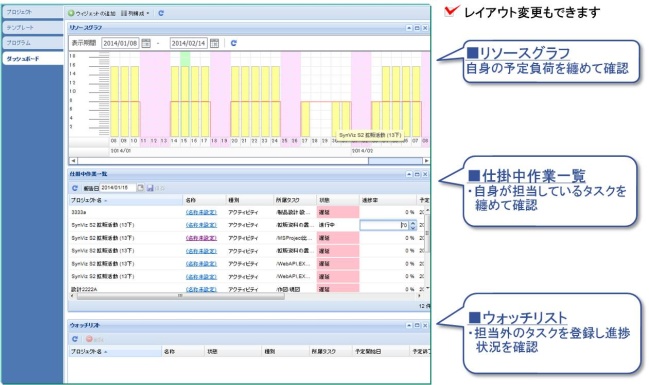Click the 進捗率 column header in work list
Viewport: 649px width, 385px height.
pos(387,200)
